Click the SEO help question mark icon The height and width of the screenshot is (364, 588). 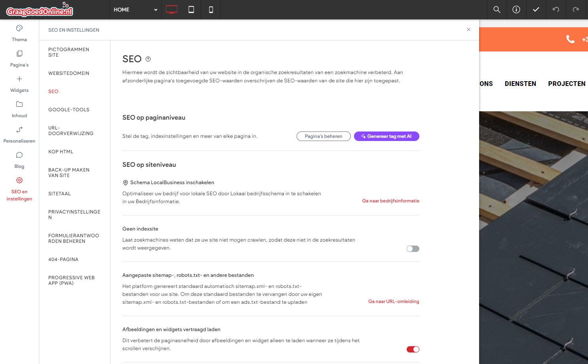[148, 59]
